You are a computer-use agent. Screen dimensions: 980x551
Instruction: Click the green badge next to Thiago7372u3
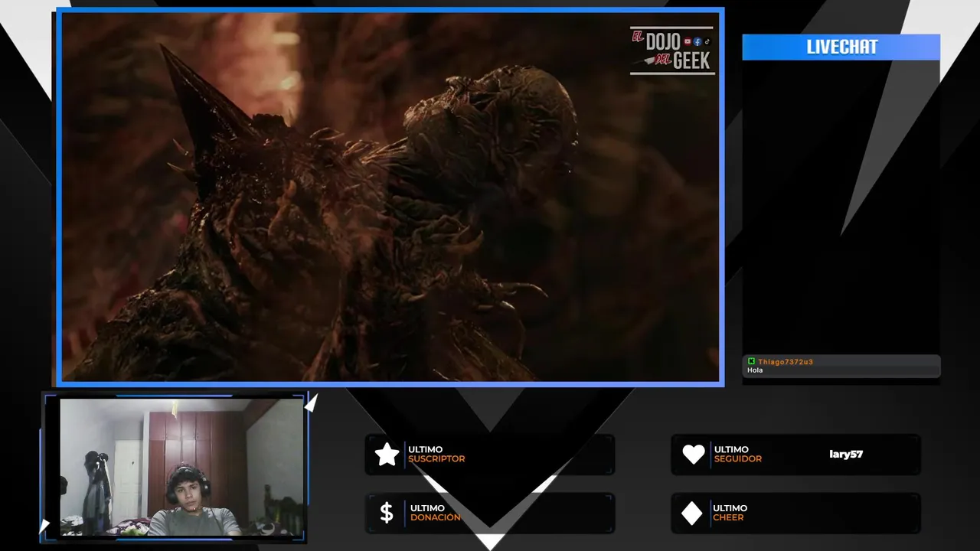tap(751, 361)
